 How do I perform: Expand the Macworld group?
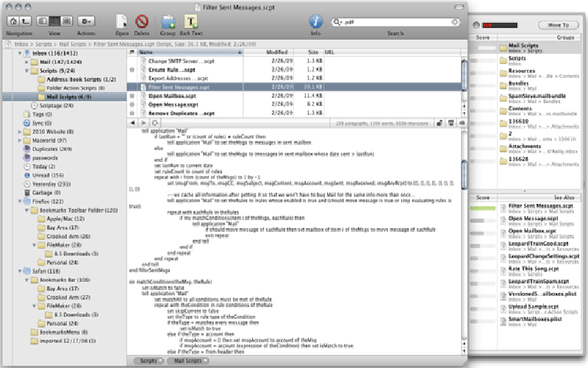[20, 141]
